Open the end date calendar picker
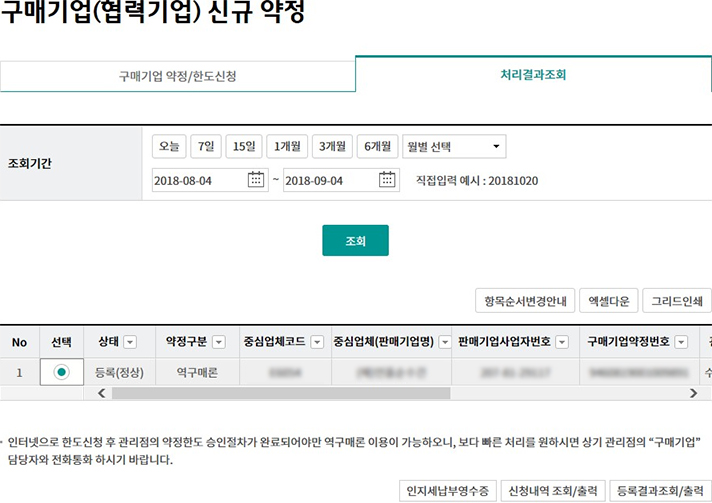The height and width of the screenshot is (503, 712). coord(388,180)
